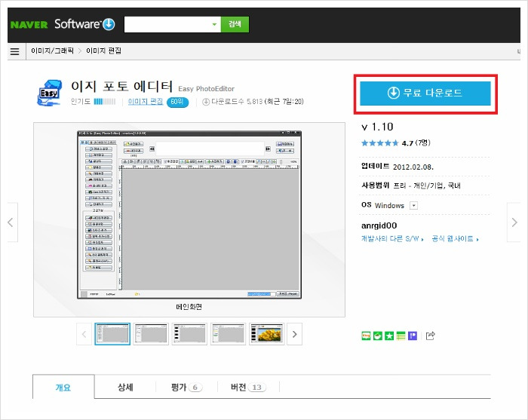This screenshot has width=528, height=420.
Task: Click the 메인화면 caption
Action: click(189, 307)
